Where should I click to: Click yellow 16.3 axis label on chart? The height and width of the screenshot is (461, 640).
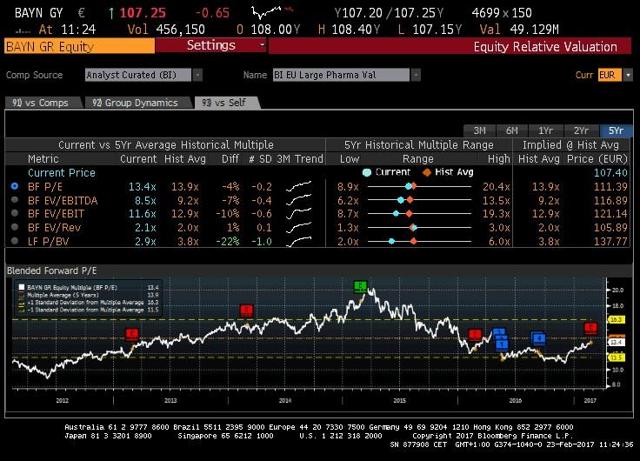tap(616, 319)
